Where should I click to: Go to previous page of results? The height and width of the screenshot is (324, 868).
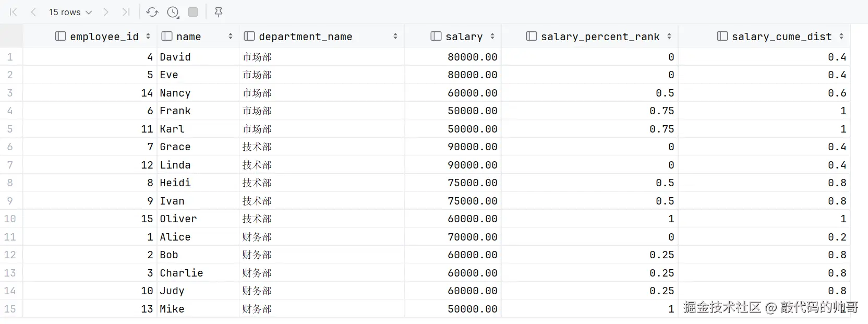click(33, 12)
